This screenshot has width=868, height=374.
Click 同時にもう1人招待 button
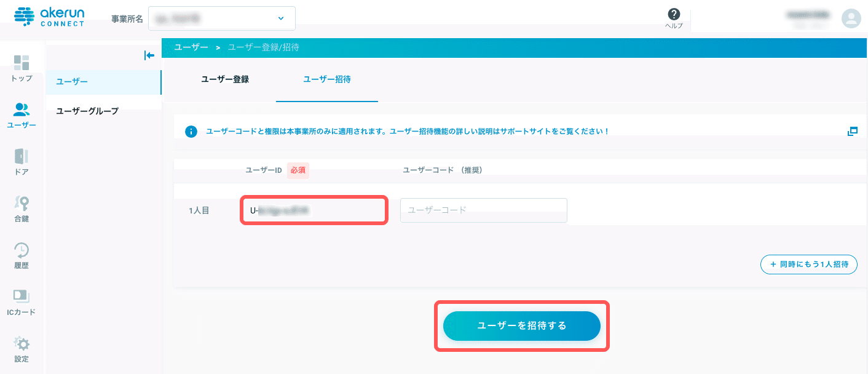pyautogui.click(x=808, y=265)
